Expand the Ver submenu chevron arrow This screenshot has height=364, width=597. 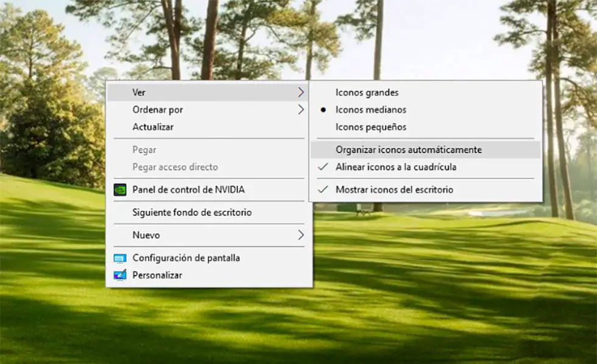pos(301,93)
